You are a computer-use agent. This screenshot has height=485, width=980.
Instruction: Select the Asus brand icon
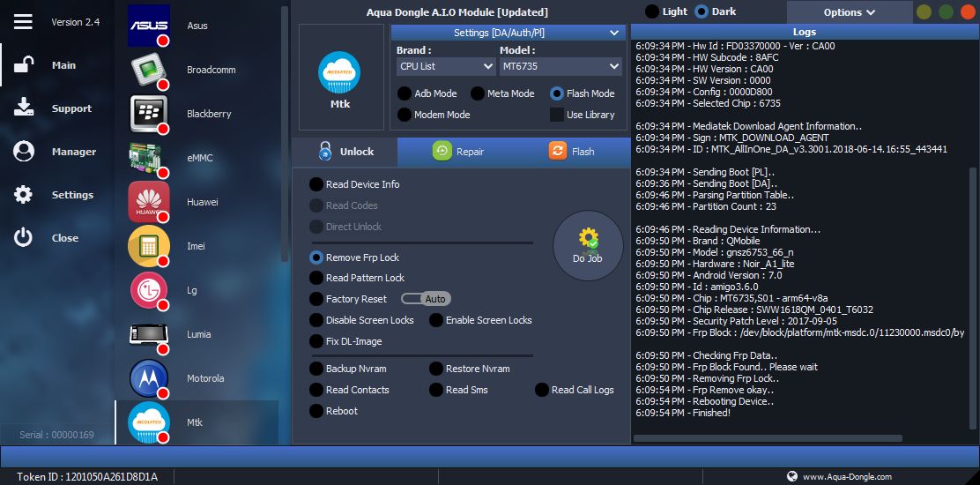point(149,26)
